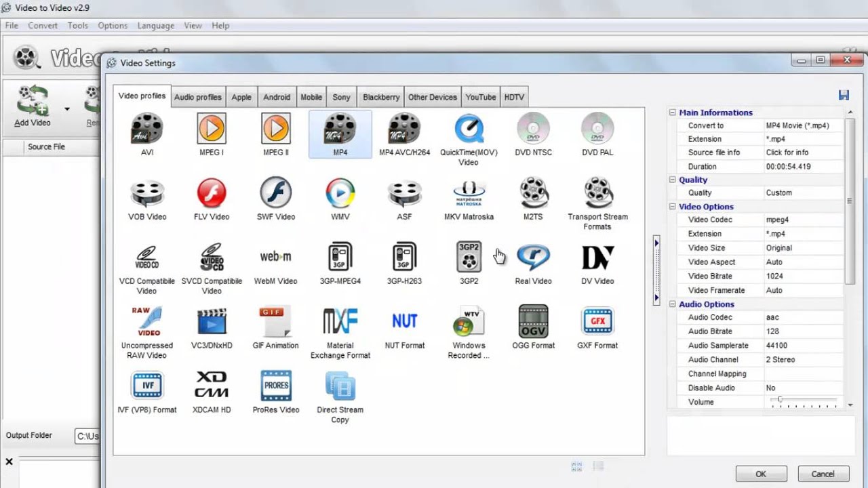Pick the 3GP-H263 profile
This screenshot has height=488, width=868.
[405, 263]
